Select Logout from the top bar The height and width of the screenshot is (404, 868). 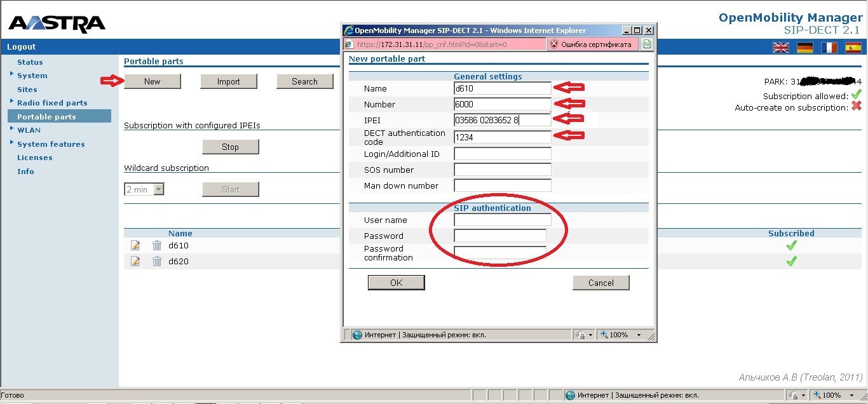(x=21, y=46)
